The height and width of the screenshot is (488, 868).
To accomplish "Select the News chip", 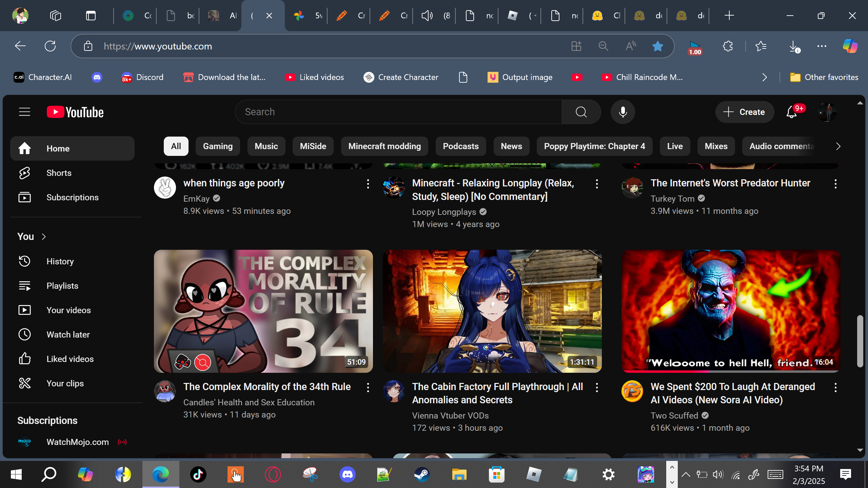I will pyautogui.click(x=511, y=146).
